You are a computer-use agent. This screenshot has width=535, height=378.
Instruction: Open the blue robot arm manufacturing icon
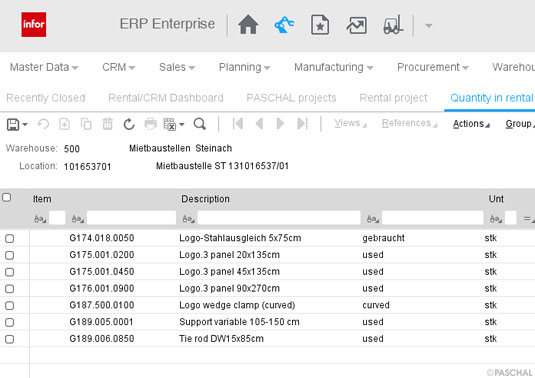pyautogui.click(x=284, y=25)
